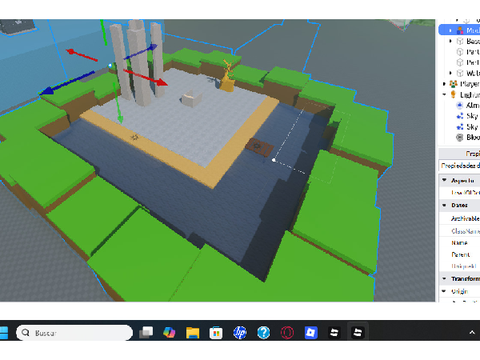This screenshot has width=480, height=360.
Task: Select the Atmosphere object icon under Lighting
Action: click(x=460, y=105)
